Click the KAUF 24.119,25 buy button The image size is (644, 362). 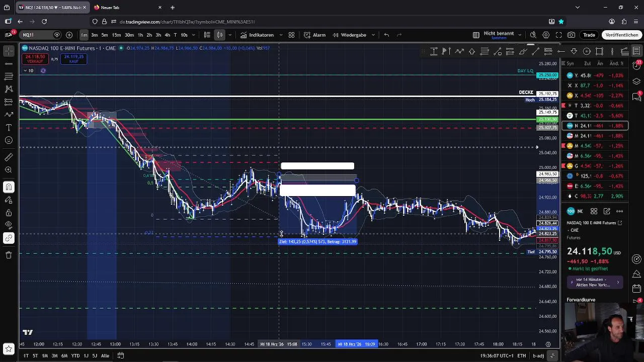(x=74, y=59)
